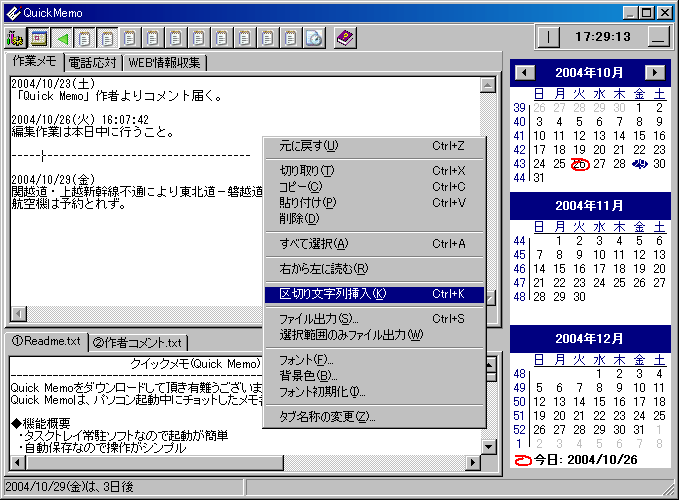The width and height of the screenshot is (679, 500).
Task: Click week number 43 in October calendar
Action: (519, 164)
